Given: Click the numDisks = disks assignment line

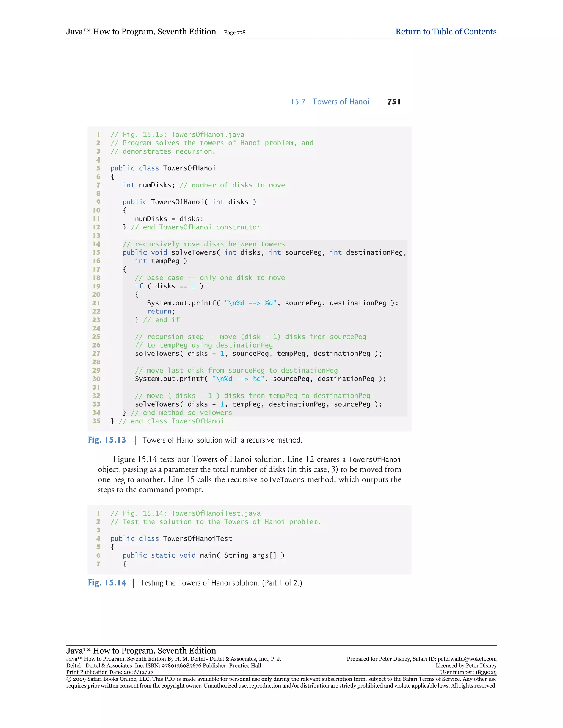Looking at the screenshot, I should click(169, 219).
